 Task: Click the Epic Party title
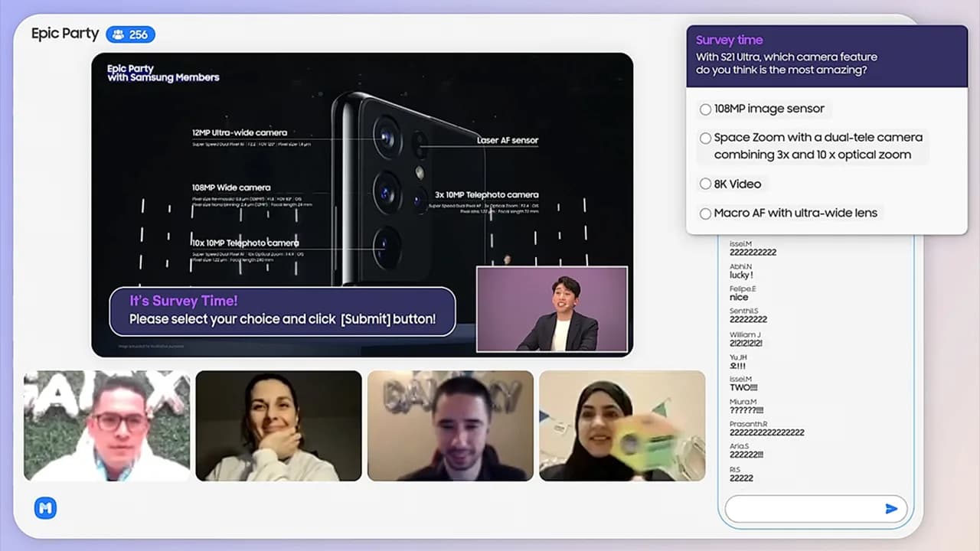point(65,34)
